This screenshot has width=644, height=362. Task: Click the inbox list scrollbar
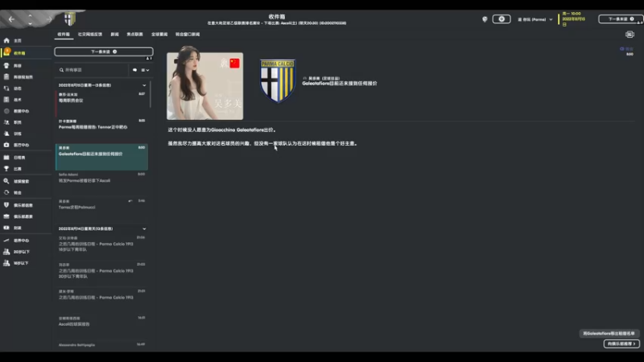151,94
